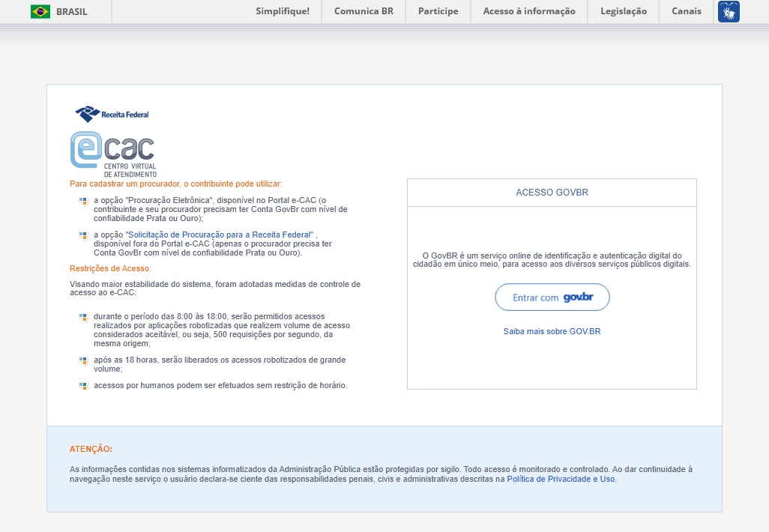The height and width of the screenshot is (532, 769).
Task: Click the "Procuração Eletrônica" list item text
Action: (x=220, y=209)
